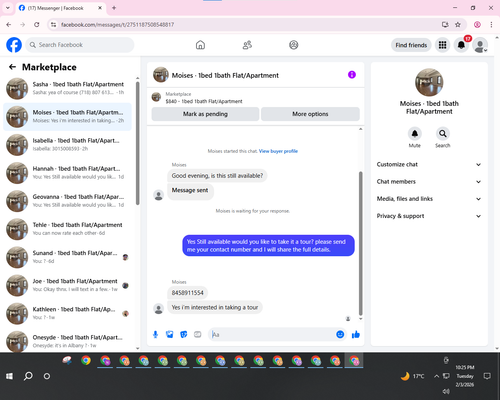
Task: Expand Customize chat section
Action: point(429,164)
